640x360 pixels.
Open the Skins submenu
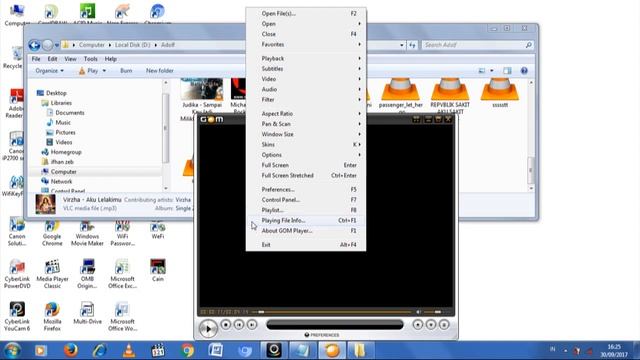click(x=306, y=144)
